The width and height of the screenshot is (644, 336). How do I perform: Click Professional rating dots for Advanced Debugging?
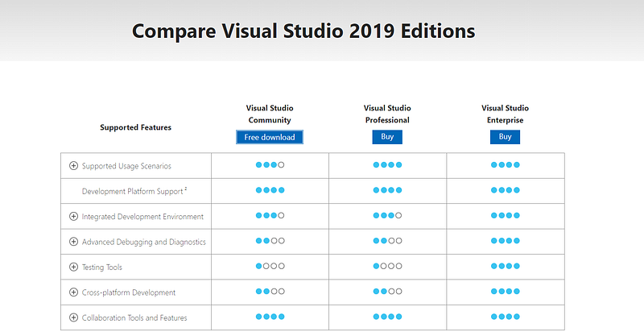tap(387, 241)
